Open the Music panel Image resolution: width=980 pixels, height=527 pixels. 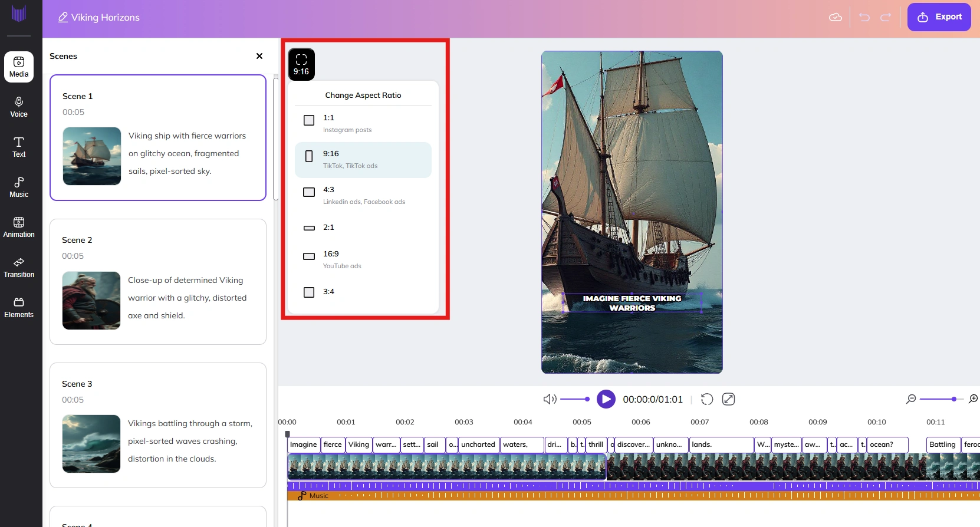pyautogui.click(x=19, y=187)
